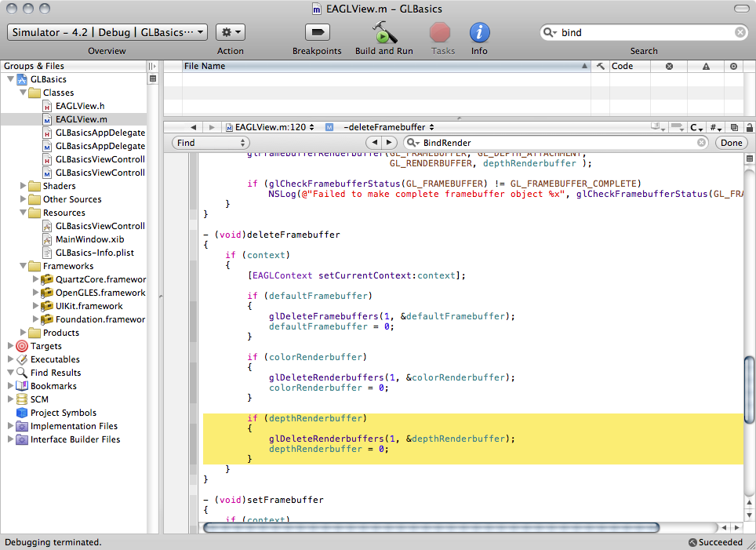Viewport: 756px width, 550px height.
Task: Click the vertical scrollbar thumb of code editor
Action: point(749,390)
